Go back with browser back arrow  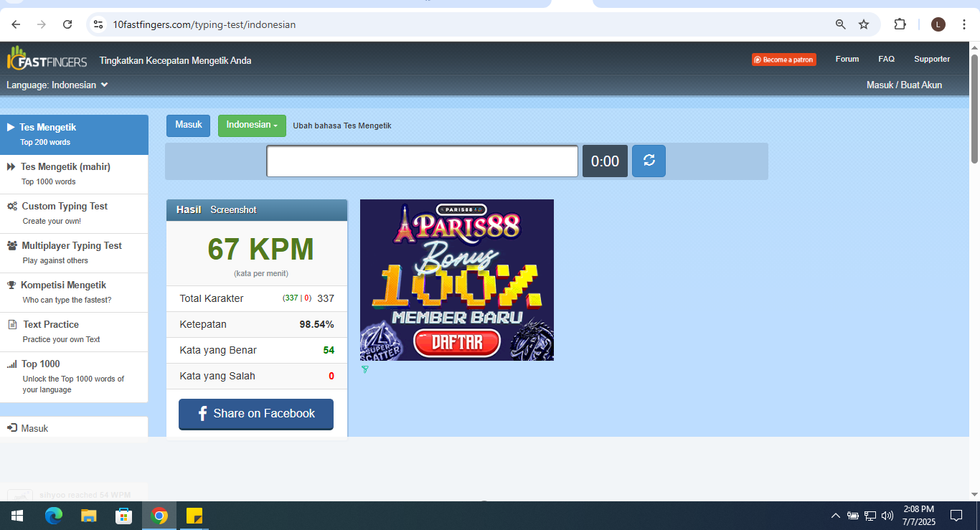[16, 24]
